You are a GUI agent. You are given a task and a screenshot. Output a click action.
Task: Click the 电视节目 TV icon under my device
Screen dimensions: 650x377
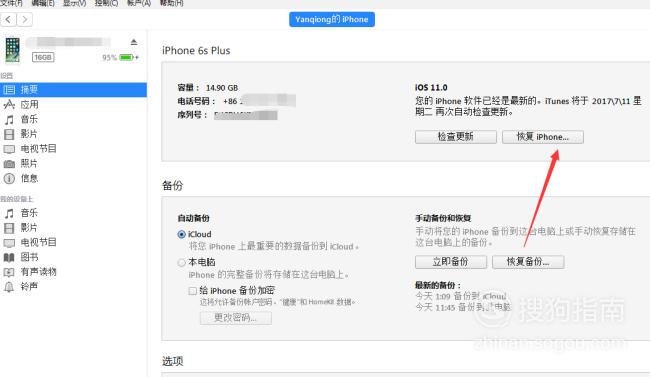9,243
